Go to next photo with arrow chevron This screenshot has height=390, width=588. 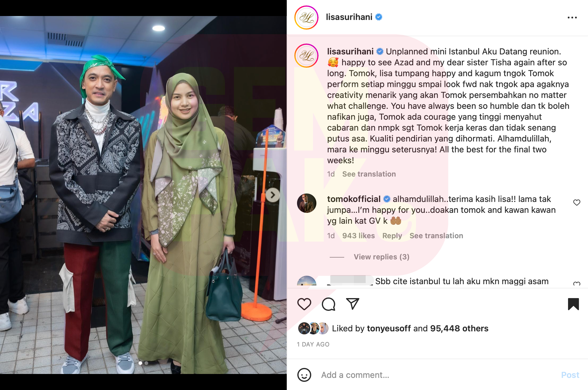273,195
